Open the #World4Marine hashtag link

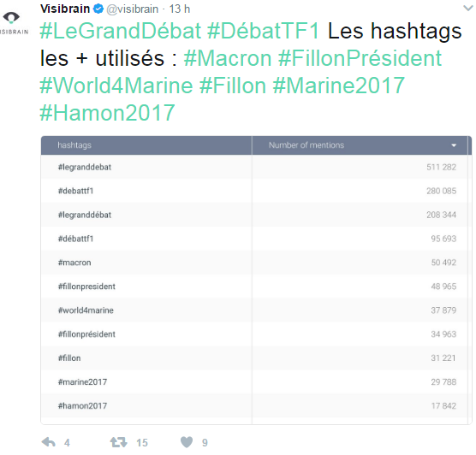pyautogui.click(x=116, y=86)
